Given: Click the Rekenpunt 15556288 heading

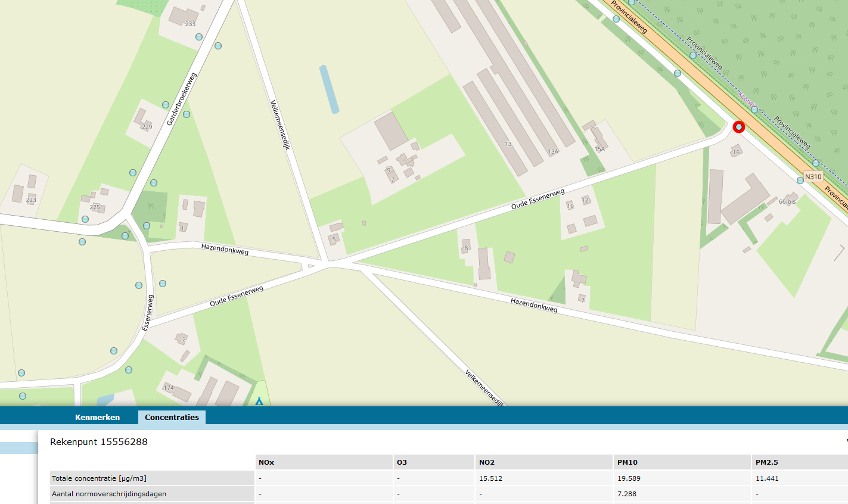Looking at the screenshot, I should point(99,442).
